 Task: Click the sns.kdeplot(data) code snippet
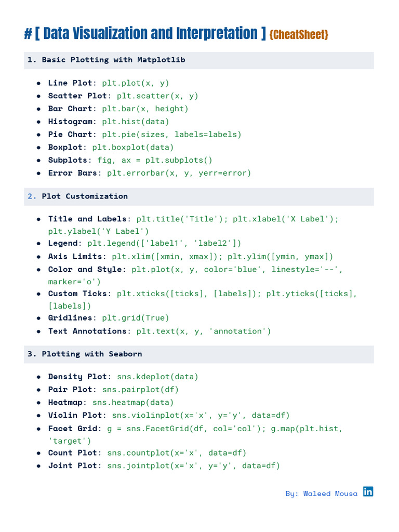coord(150,377)
